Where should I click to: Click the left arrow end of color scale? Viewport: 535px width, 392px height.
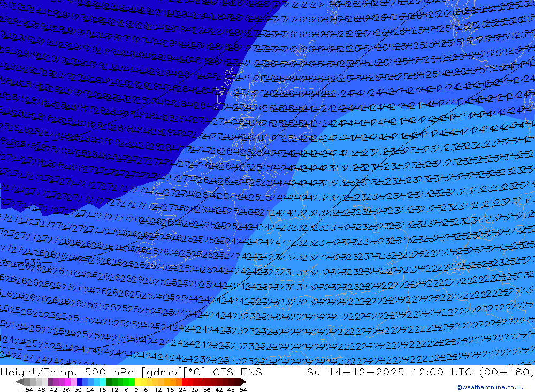pyautogui.click(x=19, y=381)
